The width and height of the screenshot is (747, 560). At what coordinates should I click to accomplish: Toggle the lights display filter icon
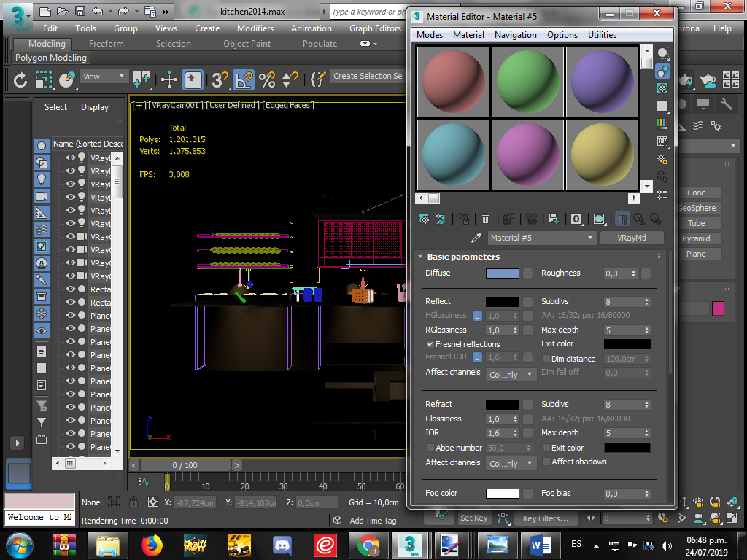pos(42,179)
